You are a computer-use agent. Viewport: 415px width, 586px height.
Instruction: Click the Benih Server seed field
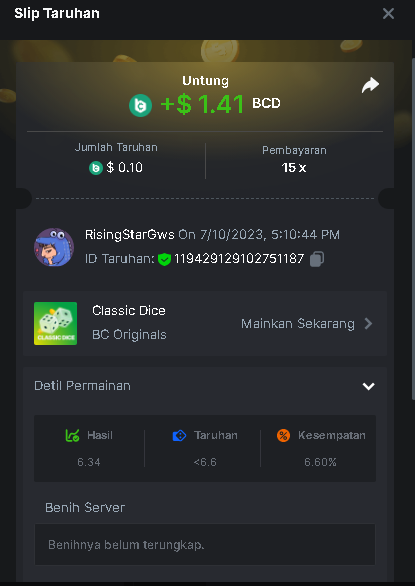205,545
